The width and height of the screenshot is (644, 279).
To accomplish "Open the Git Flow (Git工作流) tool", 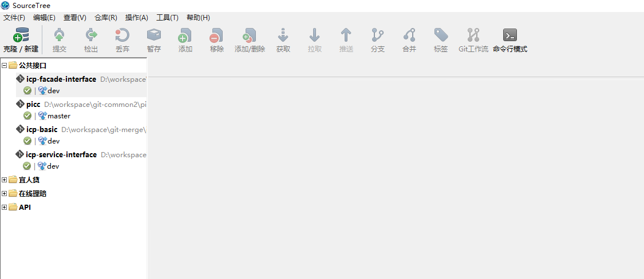I will click(473, 40).
